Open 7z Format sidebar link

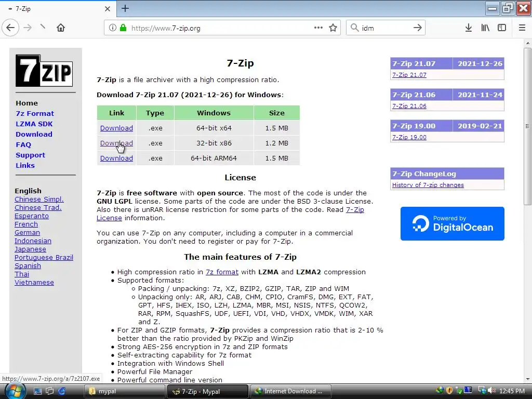tap(35, 114)
